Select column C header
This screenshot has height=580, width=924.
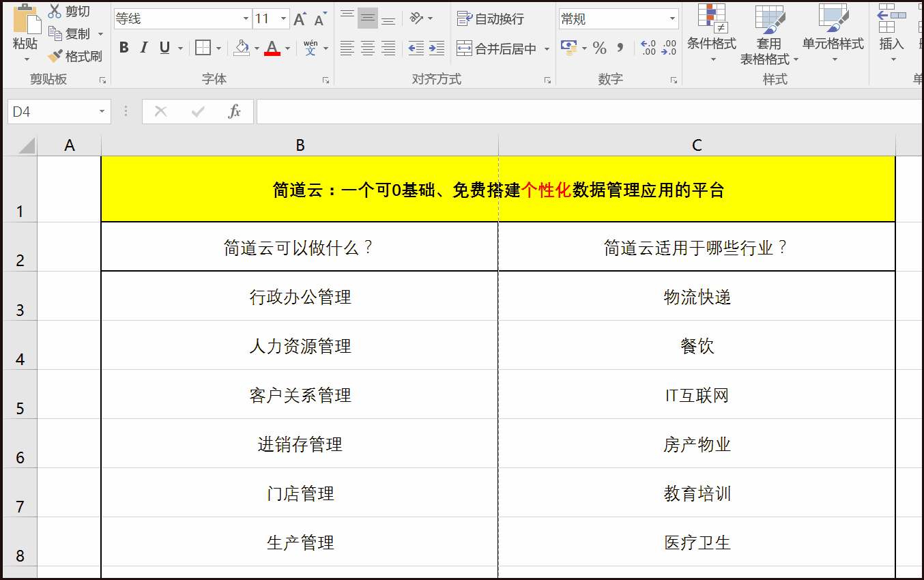697,145
